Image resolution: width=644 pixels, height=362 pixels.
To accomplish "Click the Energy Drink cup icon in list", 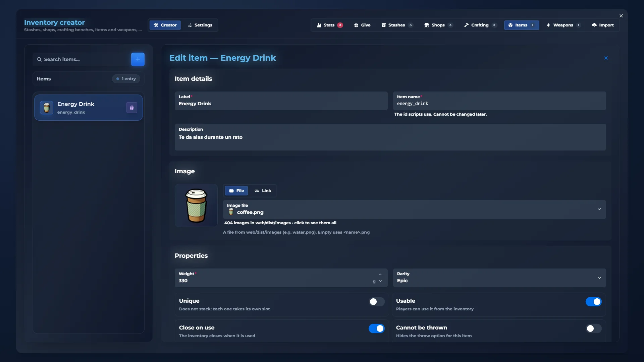I will [47, 108].
